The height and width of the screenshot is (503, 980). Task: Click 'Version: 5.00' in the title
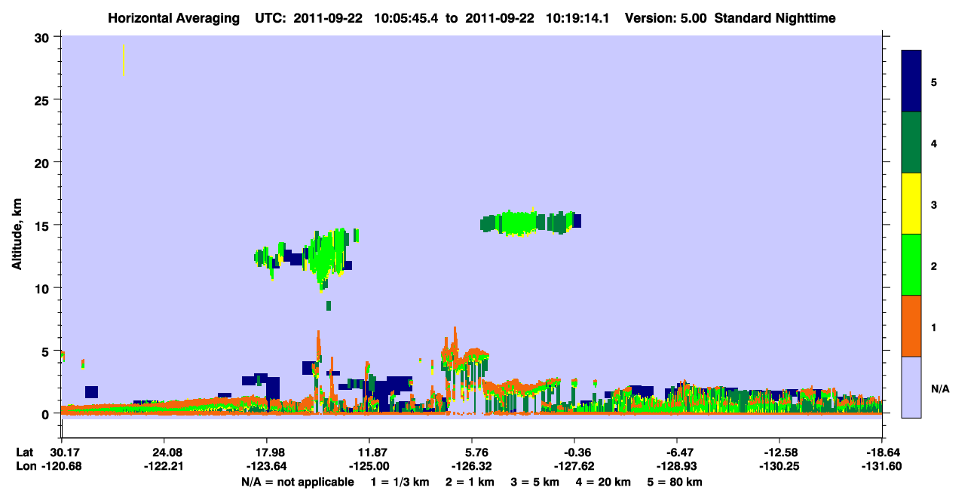pos(666,18)
